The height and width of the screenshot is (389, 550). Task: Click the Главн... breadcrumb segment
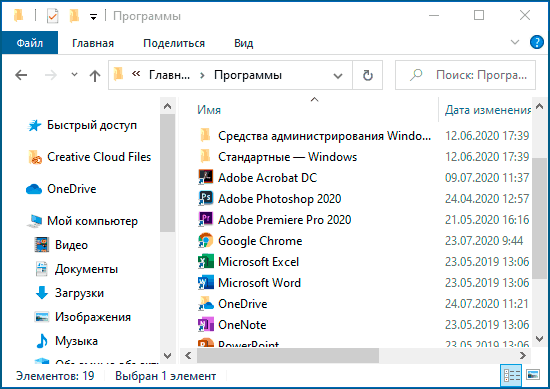pyautogui.click(x=169, y=75)
